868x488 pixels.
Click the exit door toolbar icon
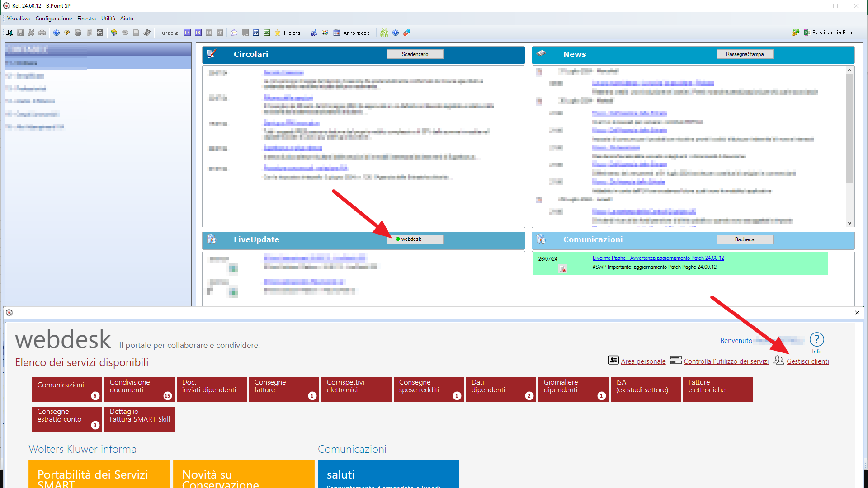[x=9, y=33]
